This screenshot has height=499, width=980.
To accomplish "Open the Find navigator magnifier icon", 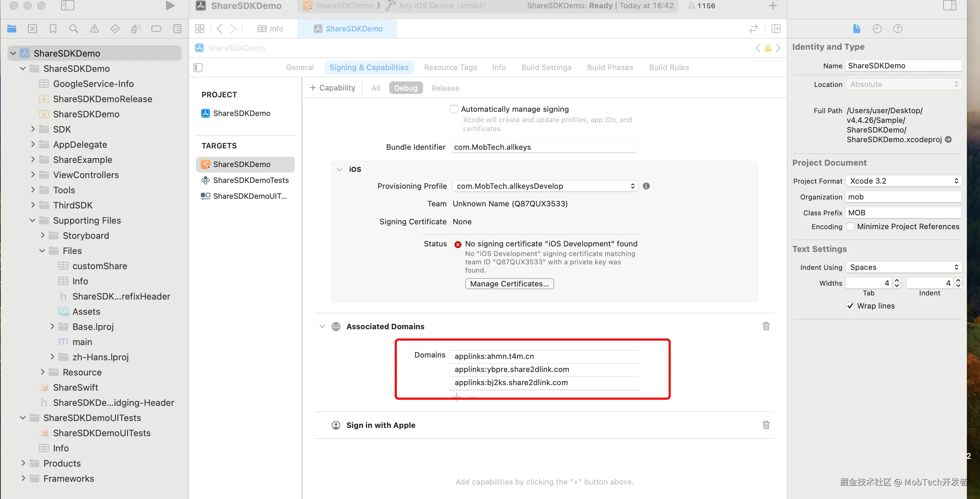I will pos(74,29).
